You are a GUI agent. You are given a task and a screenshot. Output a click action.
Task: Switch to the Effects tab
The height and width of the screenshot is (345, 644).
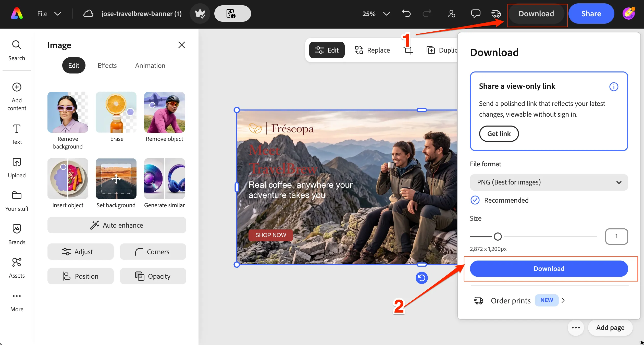click(107, 65)
